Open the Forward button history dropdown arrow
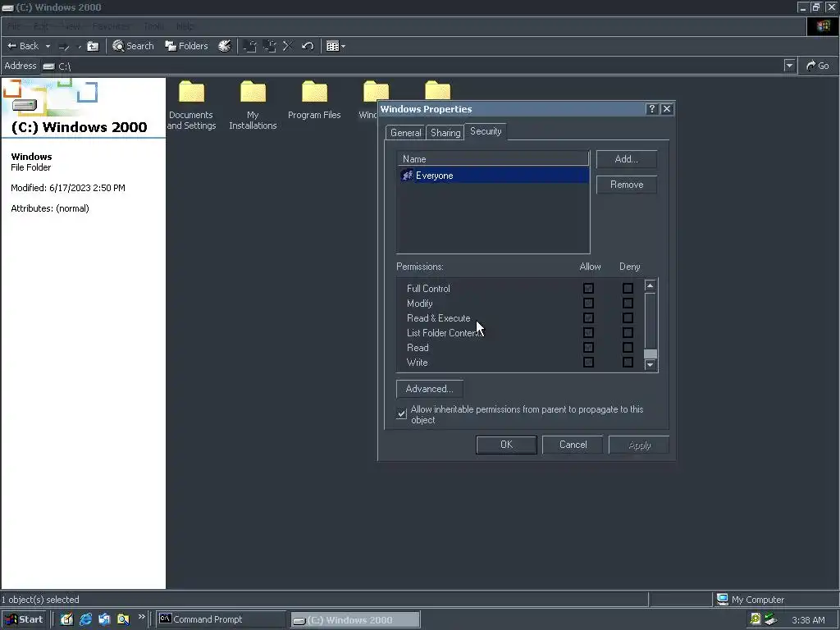This screenshot has height=630, width=840. [80, 47]
